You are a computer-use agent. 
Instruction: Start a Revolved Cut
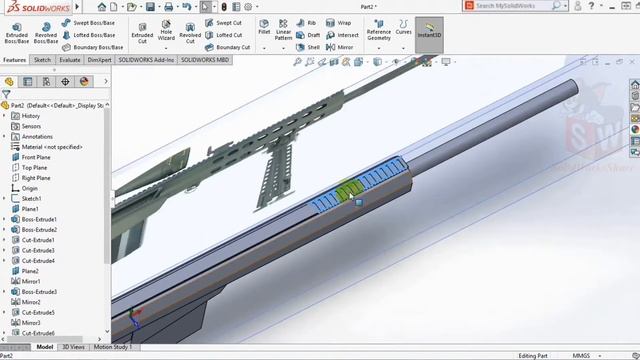[190, 33]
